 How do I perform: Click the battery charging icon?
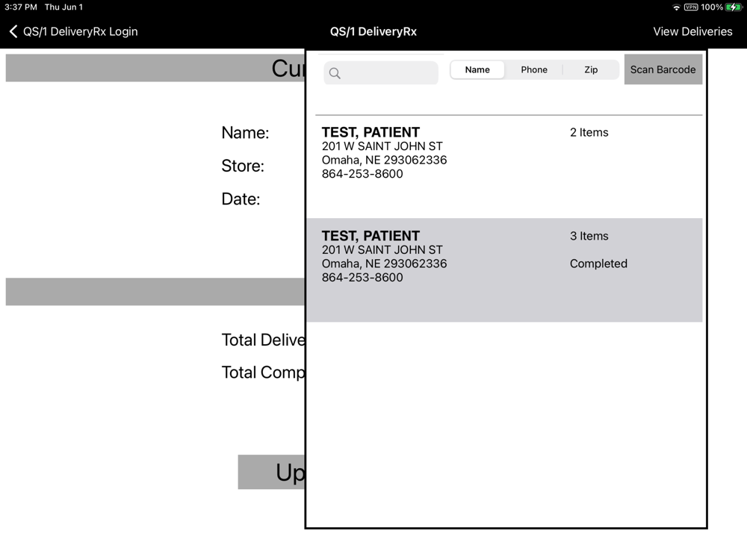(734, 7)
